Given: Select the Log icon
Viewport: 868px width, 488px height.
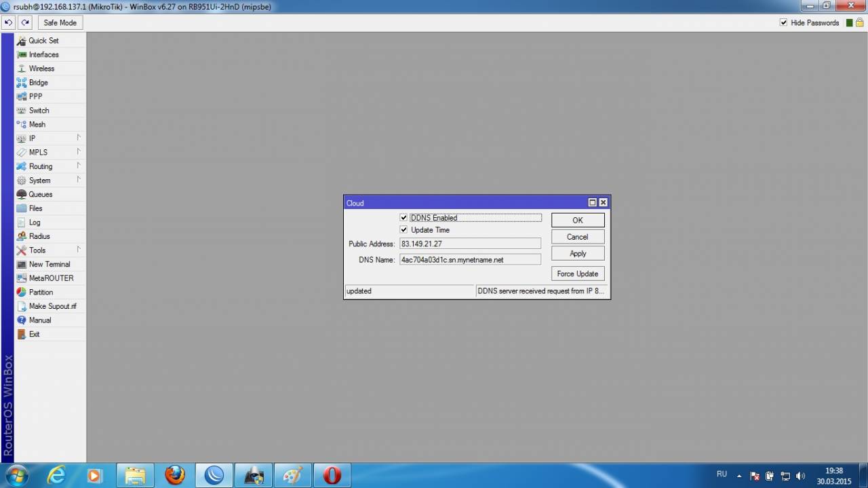Looking at the screenshot, I should click(x=21, y=222).
